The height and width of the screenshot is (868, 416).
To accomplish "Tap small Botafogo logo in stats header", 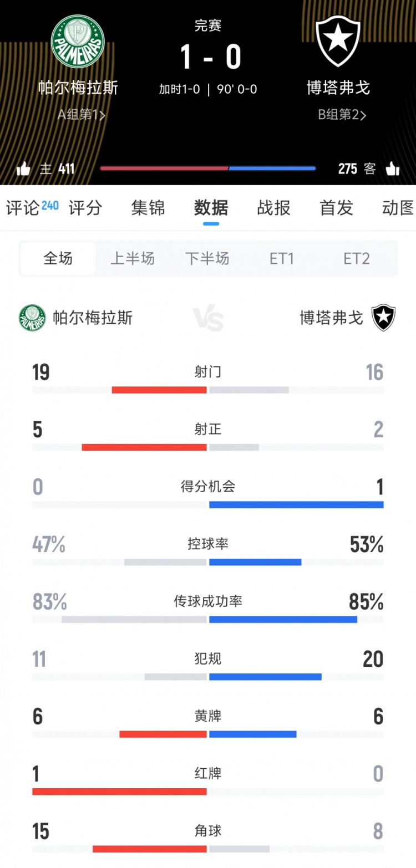I will 383,318.
